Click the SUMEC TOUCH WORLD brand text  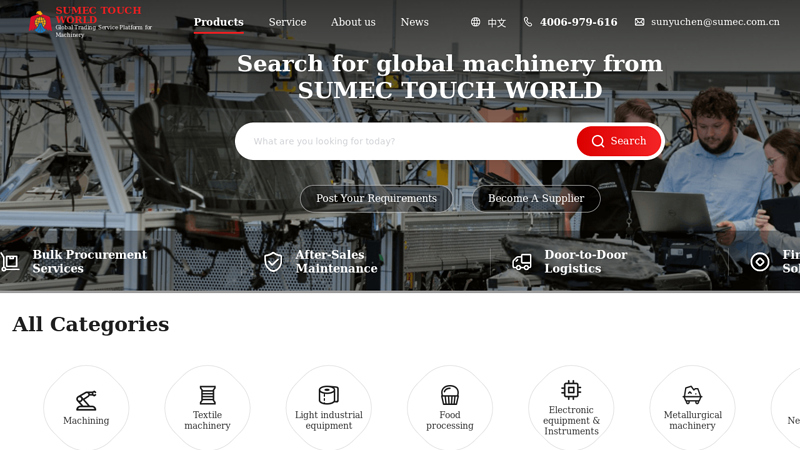98,15
